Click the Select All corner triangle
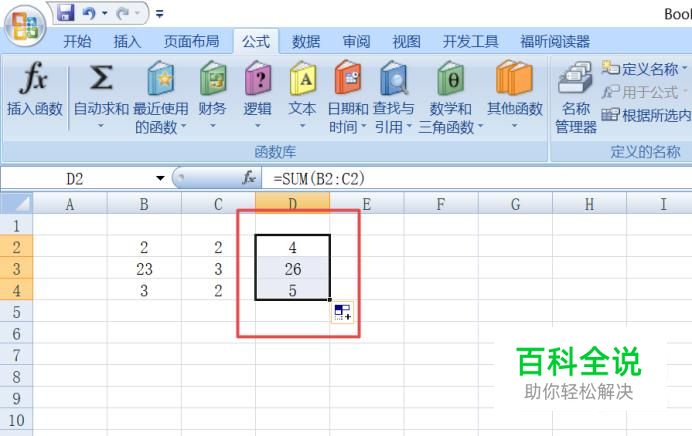This screenshot has width=692, height=436. [16, 204]
